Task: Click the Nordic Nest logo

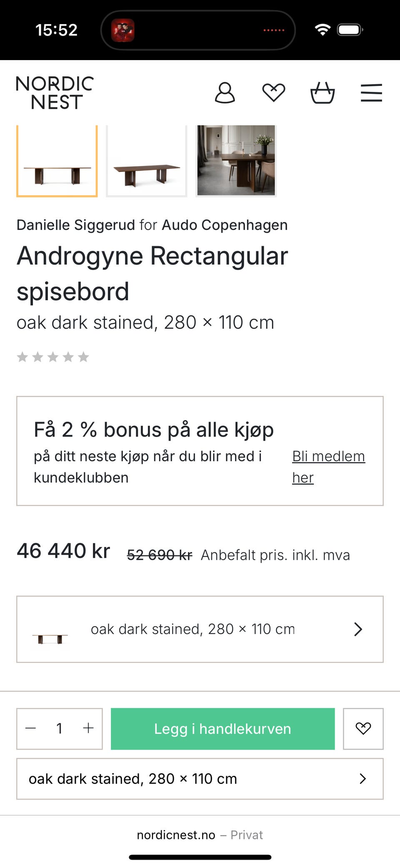Action: point(55,93)
